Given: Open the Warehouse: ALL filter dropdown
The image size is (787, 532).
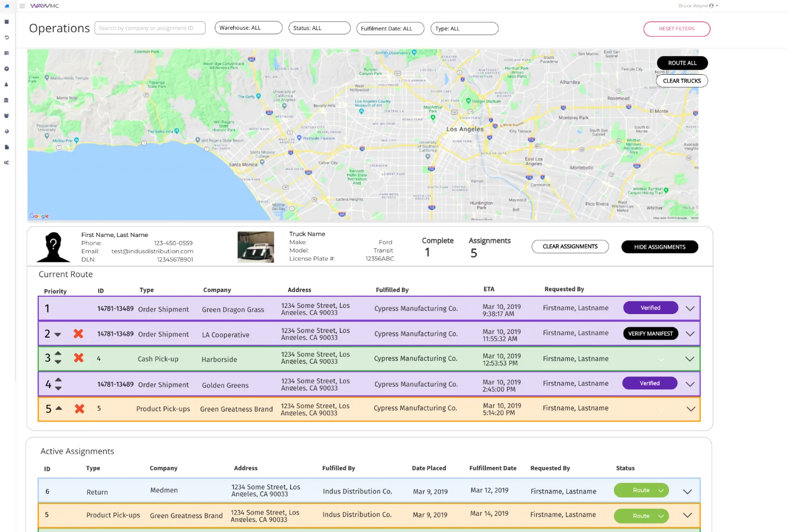Looking at the screenshot, I should point(249,28).
